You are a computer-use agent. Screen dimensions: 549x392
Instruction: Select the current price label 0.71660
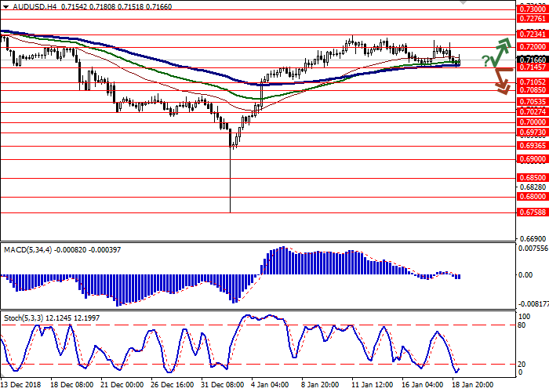pyautogui.click(x=532, y=59)
